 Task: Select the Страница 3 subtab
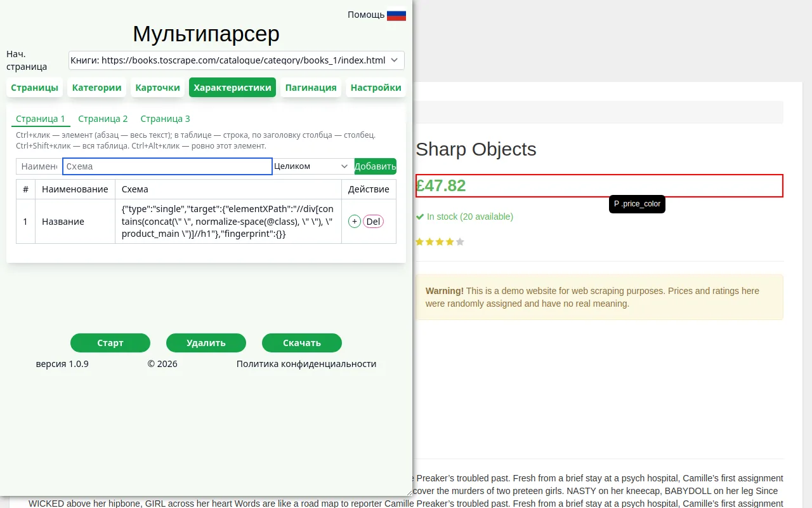tap(165, 119)
